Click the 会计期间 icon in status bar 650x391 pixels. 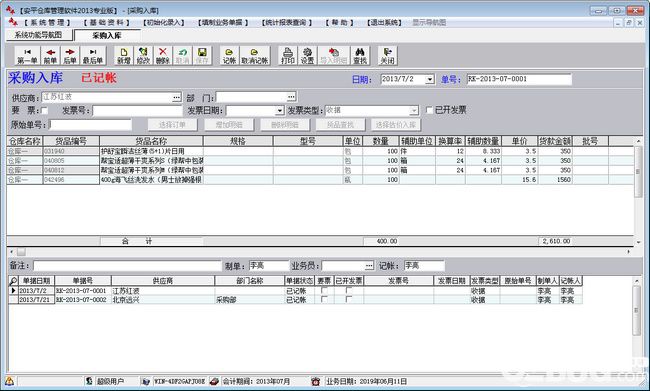[x=214, y=381]
